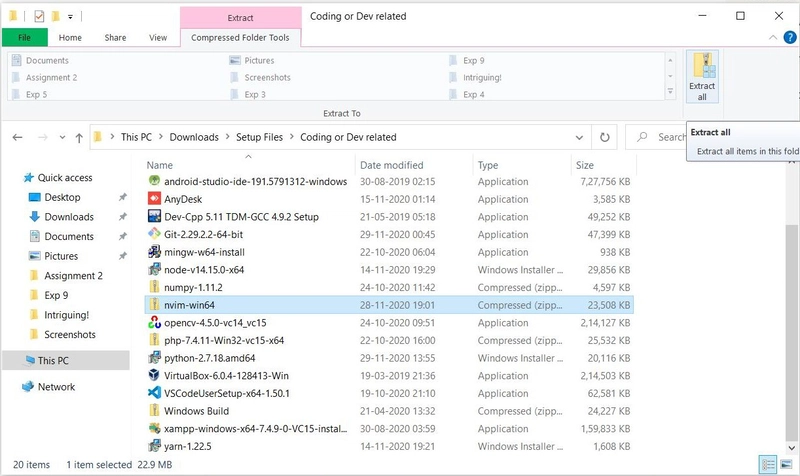
Task: Switch to large icons view toggle
Action: coord(786,465)
